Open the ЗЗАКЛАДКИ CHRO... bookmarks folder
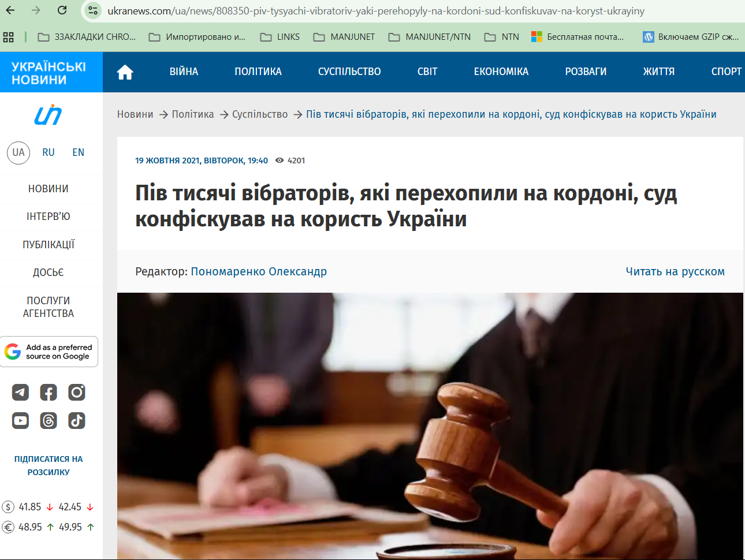Image resolution: width=745 pixels, height=560 pixels. (87, 37)
